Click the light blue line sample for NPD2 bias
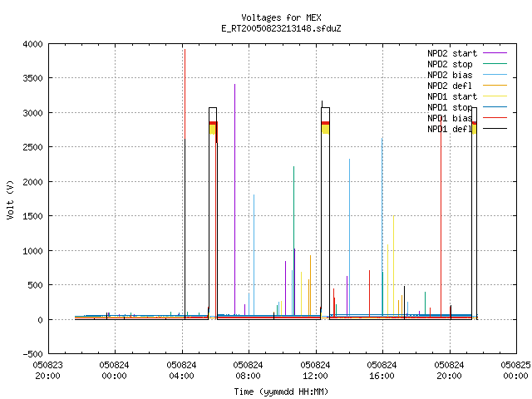This screenshot has height=399, width=532. [495, 75]
